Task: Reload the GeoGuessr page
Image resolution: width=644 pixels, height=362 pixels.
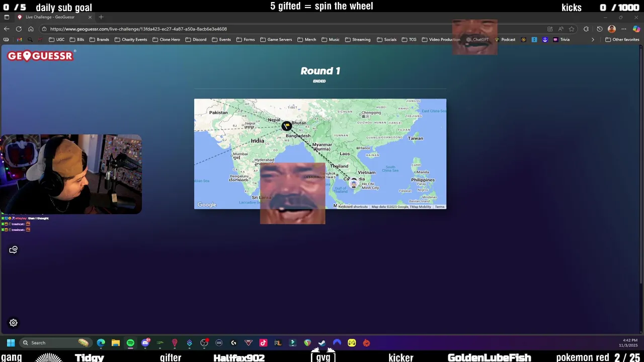Action: (19, 29)
